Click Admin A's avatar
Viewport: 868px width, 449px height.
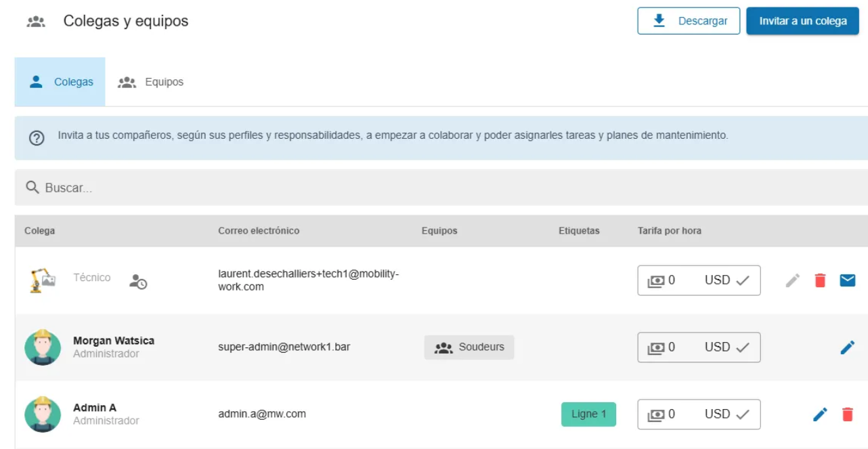click(x=43, y=414)
